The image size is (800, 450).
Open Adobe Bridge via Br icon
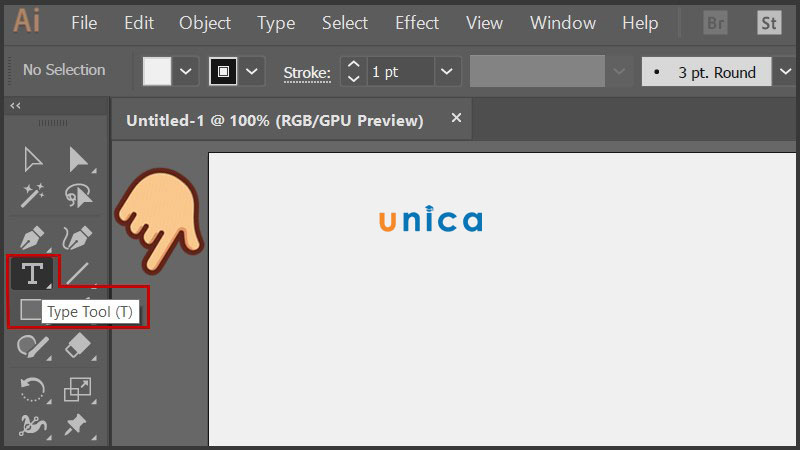[x=715, y=23]
